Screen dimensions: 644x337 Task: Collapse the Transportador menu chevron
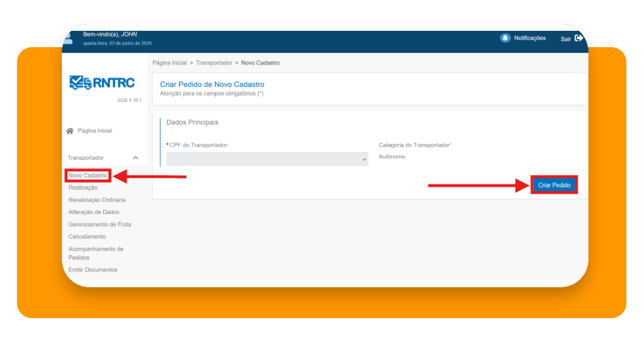point(136,158)
